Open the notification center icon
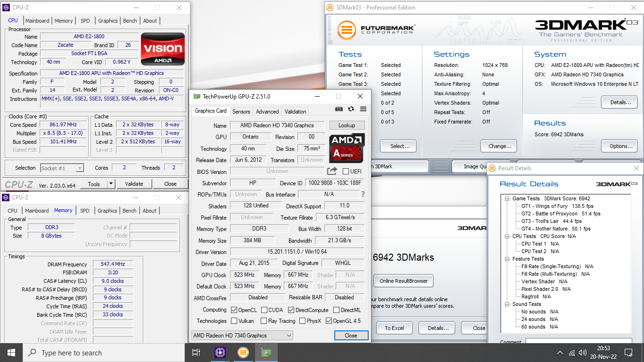This screenshot has height=362, width=644. (x=628, y=353)
